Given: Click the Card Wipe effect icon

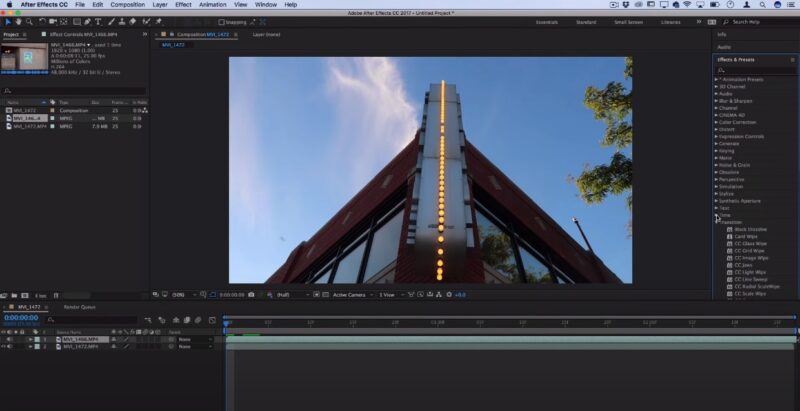Looking at the screenshot, I should point(730,237).
